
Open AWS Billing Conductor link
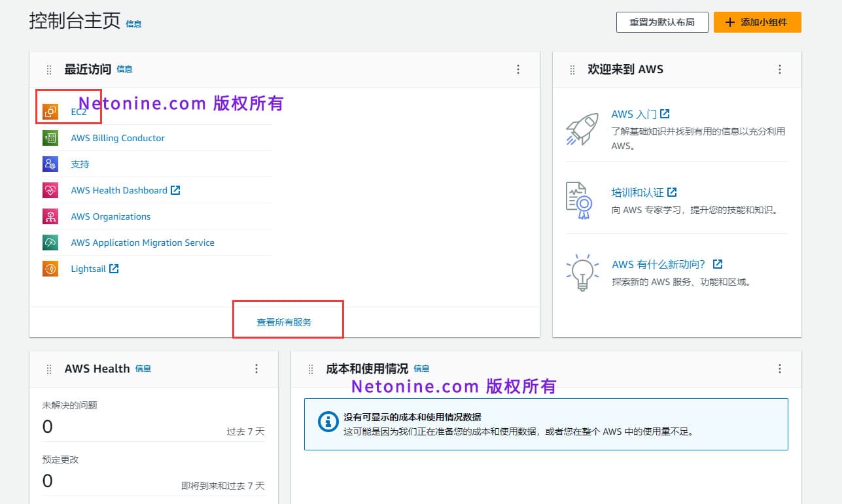coord(118,138)
